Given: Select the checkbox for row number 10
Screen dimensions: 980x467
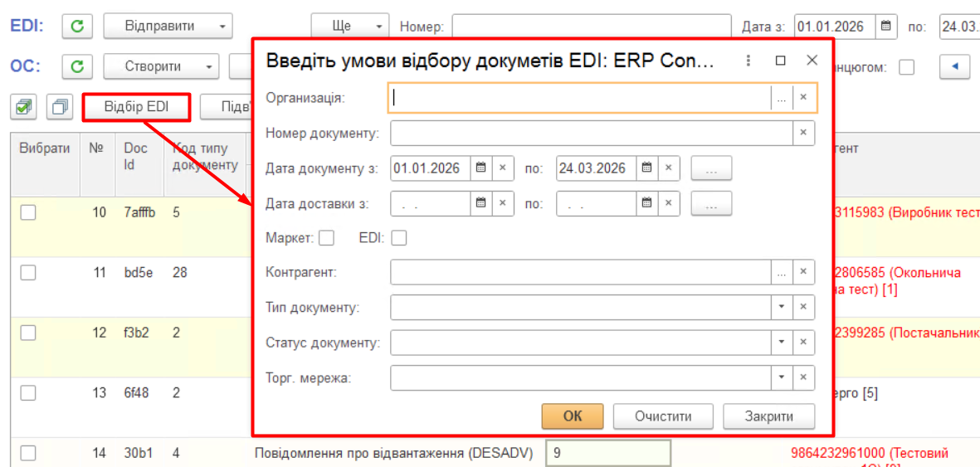Looking at the screenshot, I should [28, 212].
